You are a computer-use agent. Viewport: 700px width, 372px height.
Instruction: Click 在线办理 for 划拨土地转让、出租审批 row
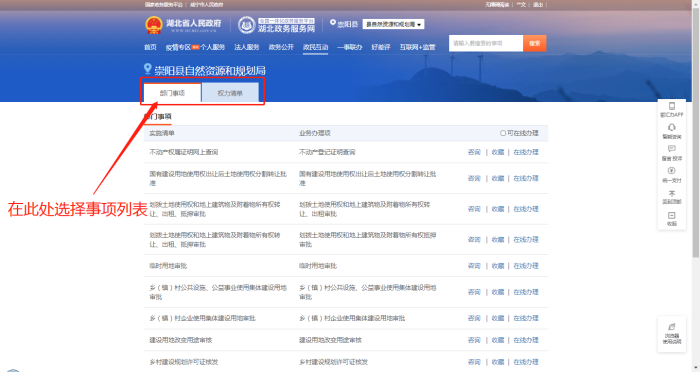[526, 209]
